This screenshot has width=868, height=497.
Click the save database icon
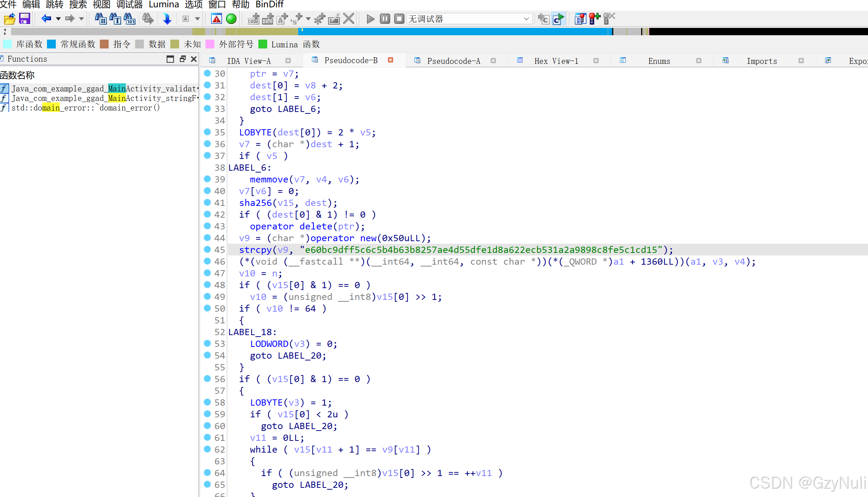coord(25,18)
